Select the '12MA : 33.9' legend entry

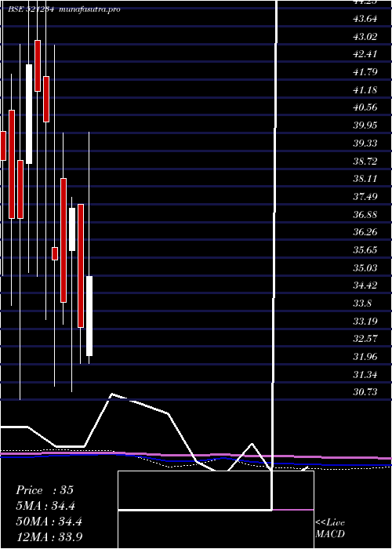click(49, 536)
